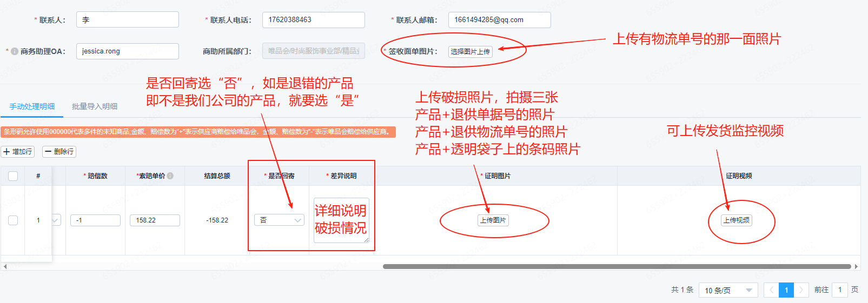
Task: Click the horizontal scrollbar thumb under table
Action: (617, 266)
